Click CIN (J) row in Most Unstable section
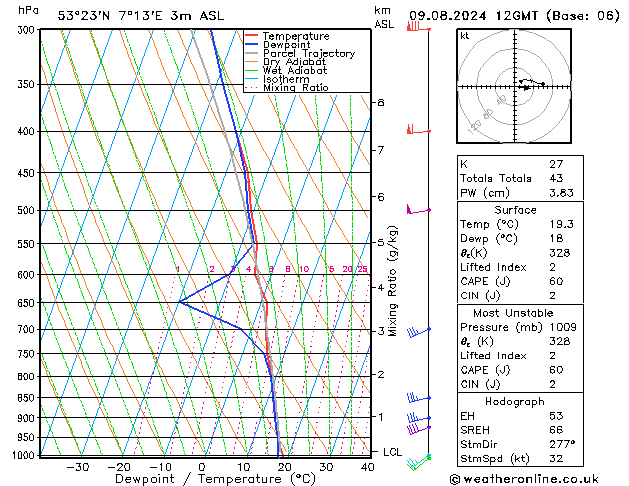Viewport: 629px width, 486px height. [520, 384]
